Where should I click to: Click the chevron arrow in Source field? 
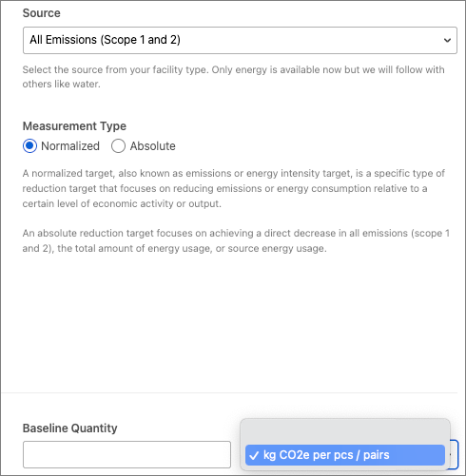(x=447, y=40)
